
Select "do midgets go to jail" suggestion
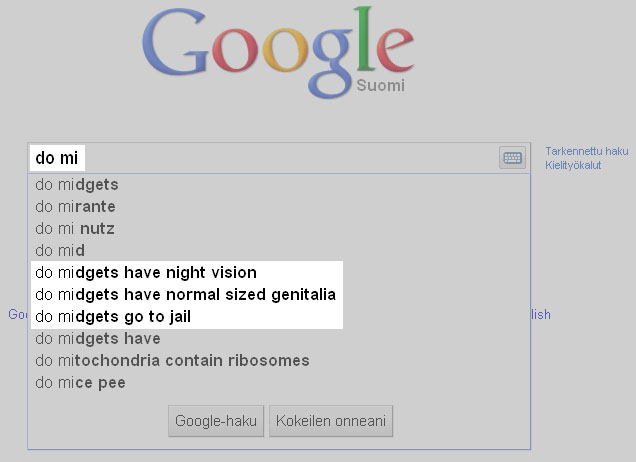[x=113, y=317]
